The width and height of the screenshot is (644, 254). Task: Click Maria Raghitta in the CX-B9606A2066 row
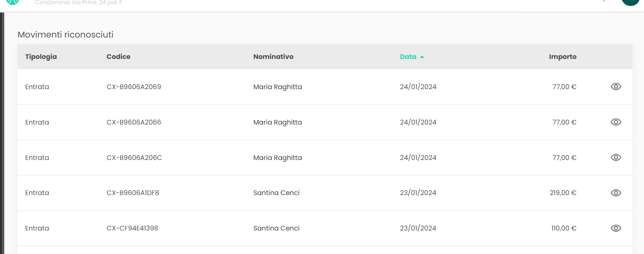pyautogui.click(x=277, y=122)
